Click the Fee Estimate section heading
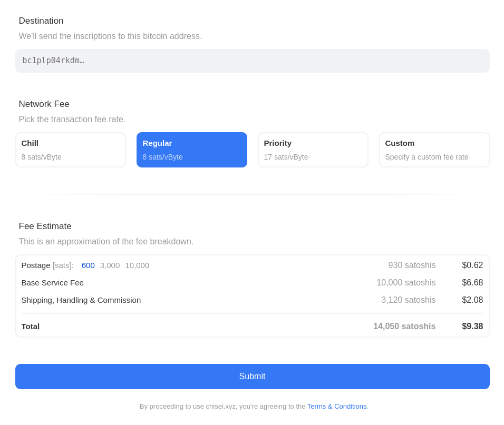Screen dimensions: 504x425 (x=45, y=226)
